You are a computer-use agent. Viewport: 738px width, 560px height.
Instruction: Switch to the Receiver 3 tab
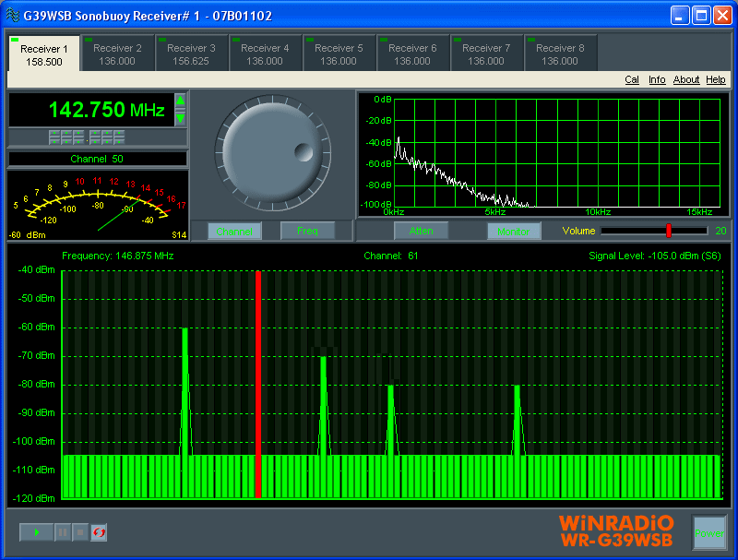click(191, 52)
